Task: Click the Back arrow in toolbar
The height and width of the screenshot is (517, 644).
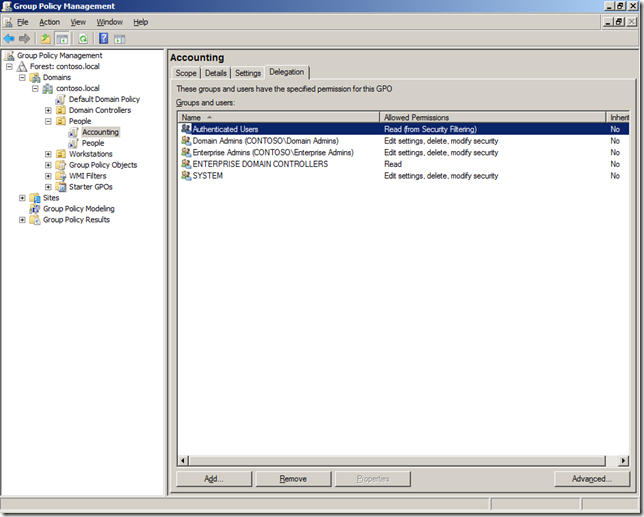Action: tap(9, 39)
